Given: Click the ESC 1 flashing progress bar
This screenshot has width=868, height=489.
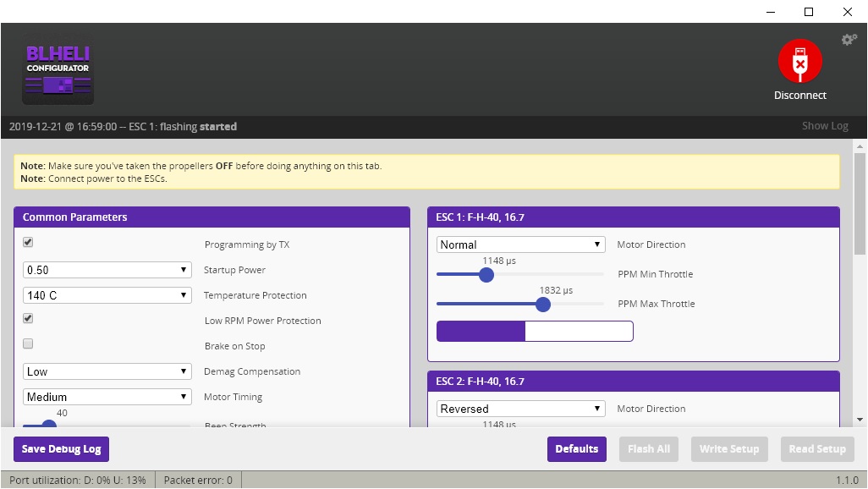Looking at the screenshot, I should point(535,331).
